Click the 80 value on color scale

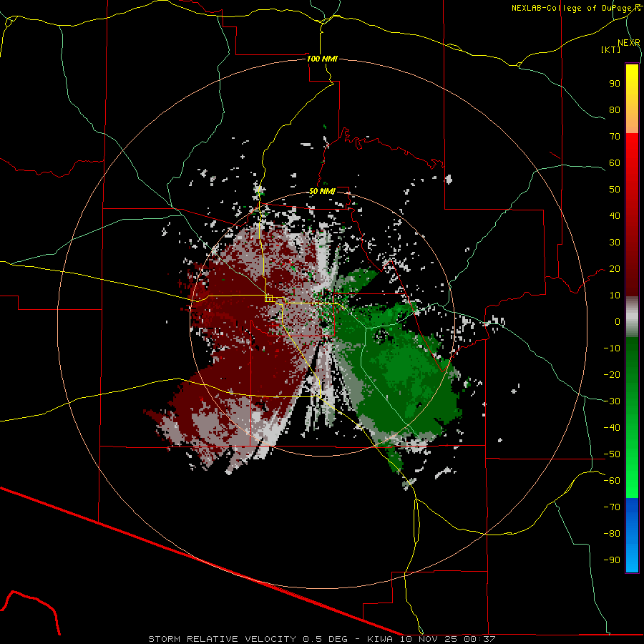(x=615, y=110)
